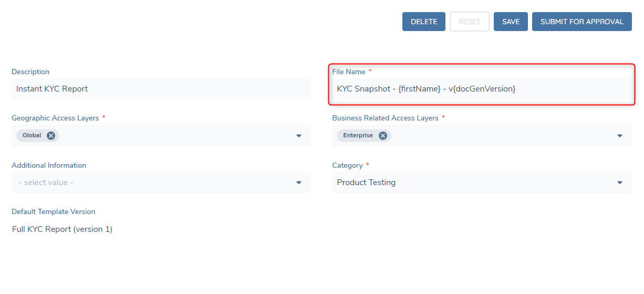Click the "- select value -" placeholder text
Screen dimensions: 644x294
click(x=46, y=183)
